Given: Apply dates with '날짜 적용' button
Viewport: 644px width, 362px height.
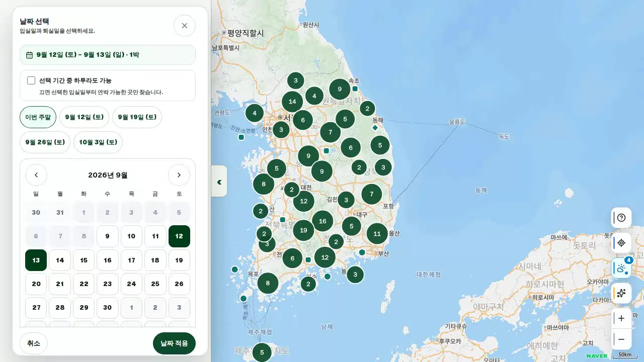Looking at the screenshot, I should coord(174,343).
